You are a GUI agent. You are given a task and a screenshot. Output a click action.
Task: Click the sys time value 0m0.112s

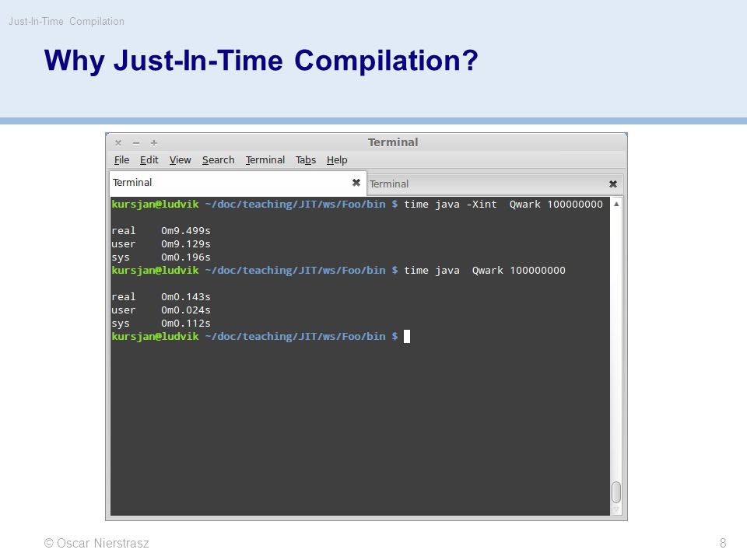[186, 324]
